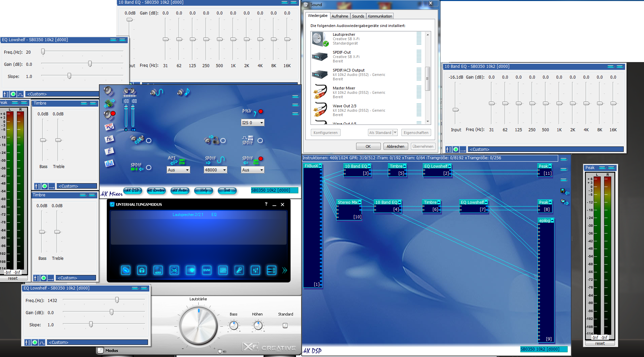Open the mixer faders icon in Unterhaltungsmodus
644x357 pixels.
click(x=255, y=270)
